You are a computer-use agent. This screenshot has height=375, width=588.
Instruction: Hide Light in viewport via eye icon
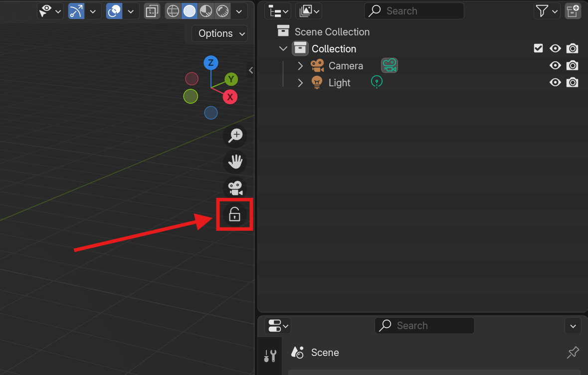[555, 82]
